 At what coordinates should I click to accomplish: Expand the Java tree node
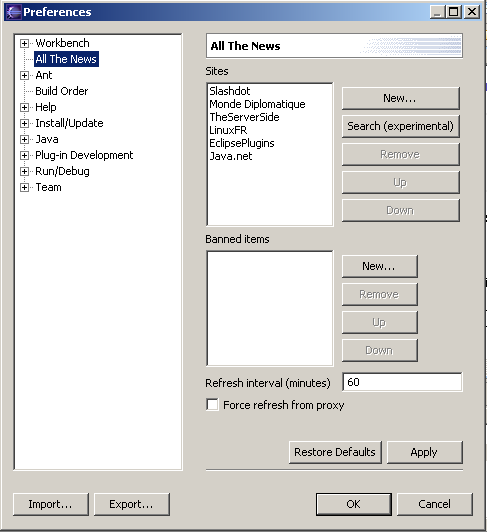(24, 139)
